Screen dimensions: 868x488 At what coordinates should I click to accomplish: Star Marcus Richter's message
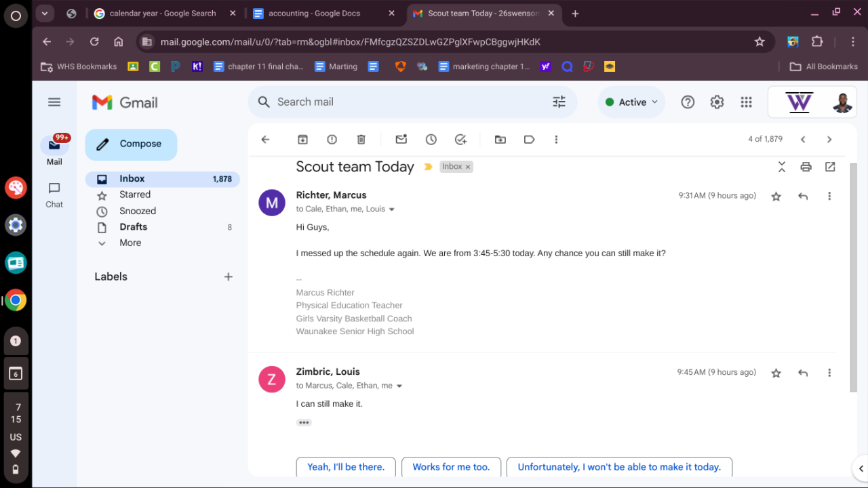pos(776,197)
